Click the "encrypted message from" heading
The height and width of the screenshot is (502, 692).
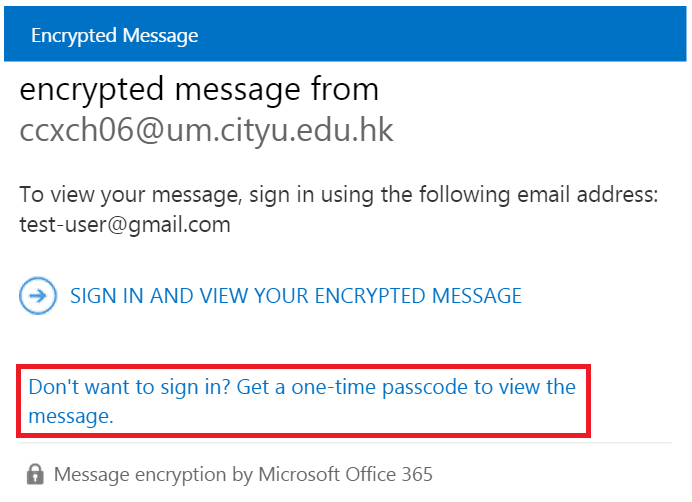pos(199,89)
